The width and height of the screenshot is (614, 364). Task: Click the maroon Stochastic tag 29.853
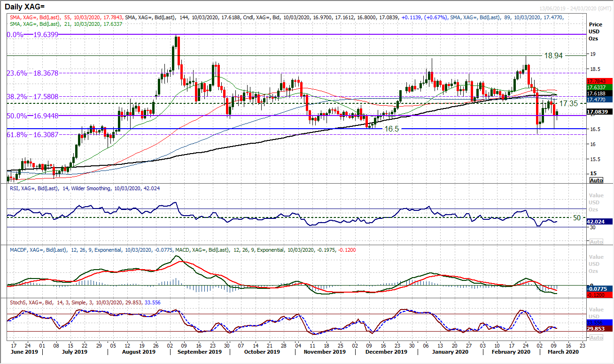pyautogui.click(x=598, y=329)
